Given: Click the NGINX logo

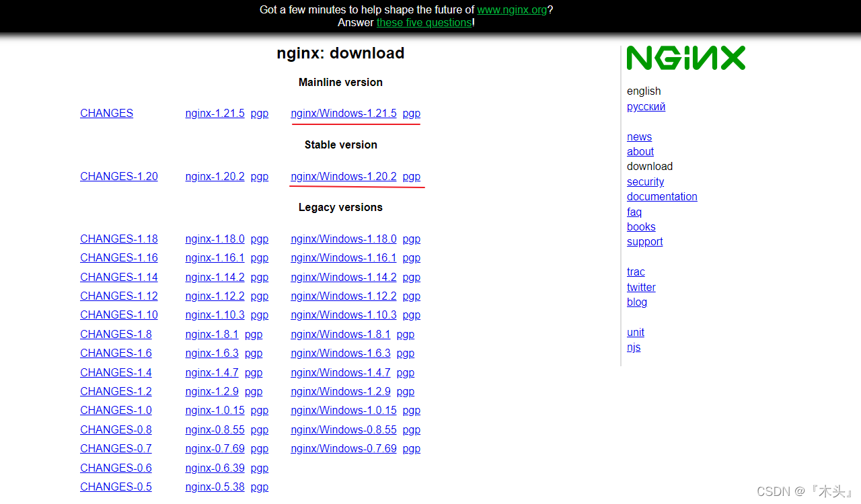Looking at the screenshot, I should [x=686, y=58].
